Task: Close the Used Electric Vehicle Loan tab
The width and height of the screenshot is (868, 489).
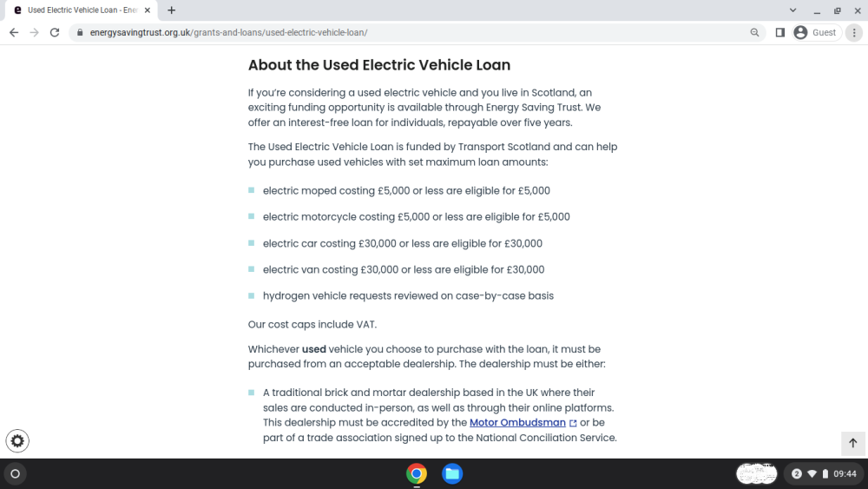Action: click(x=148, y=10)
